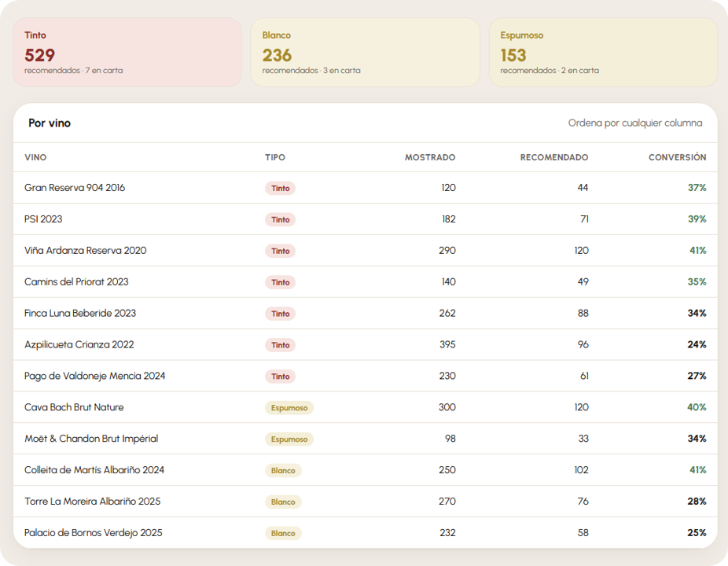The image size is (728, 566).
Task: Click the 102 recomendado value for Colleita de Martís
Action: pyautogui.click(x=581, y=470)
